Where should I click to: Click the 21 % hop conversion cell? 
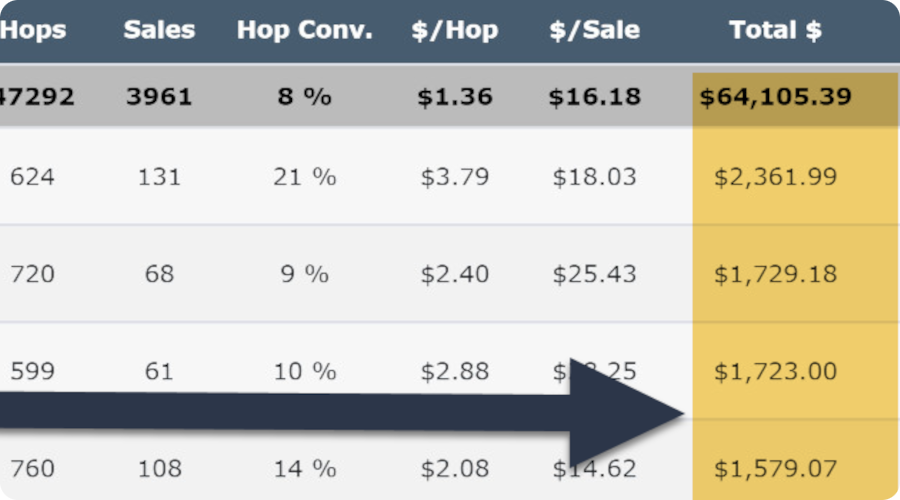tap(304, 177)
